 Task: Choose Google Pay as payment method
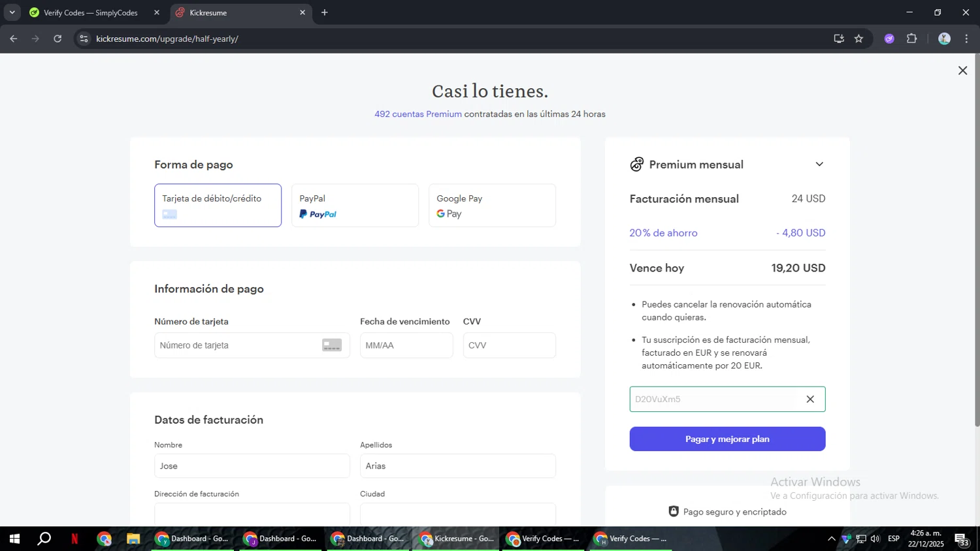(492, 206)
